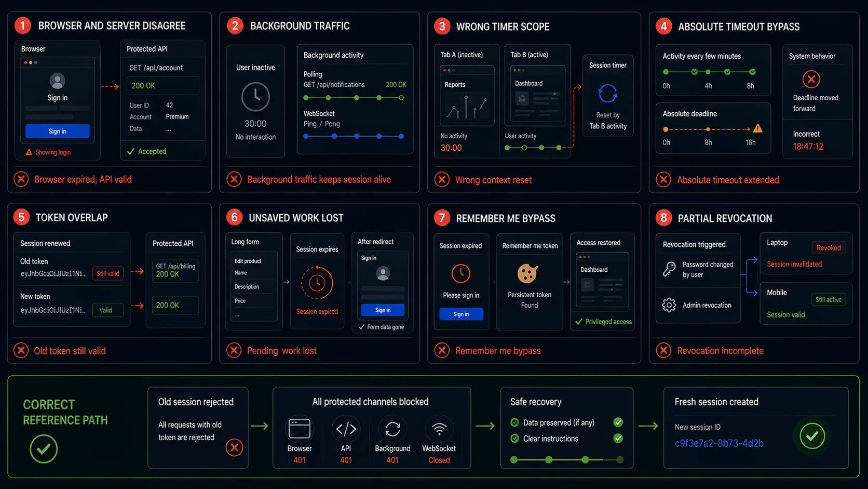Click the avatar in the After redirect panel
This screenshot has height=489, width=868.
coord(383,273)
